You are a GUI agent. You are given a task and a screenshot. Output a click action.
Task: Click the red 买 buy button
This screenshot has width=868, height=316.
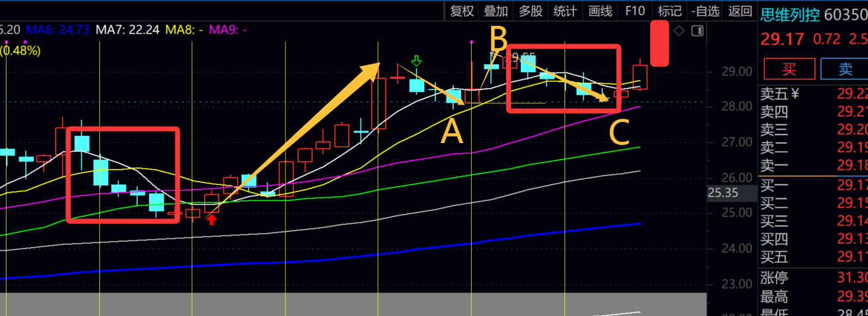point(788,68)
